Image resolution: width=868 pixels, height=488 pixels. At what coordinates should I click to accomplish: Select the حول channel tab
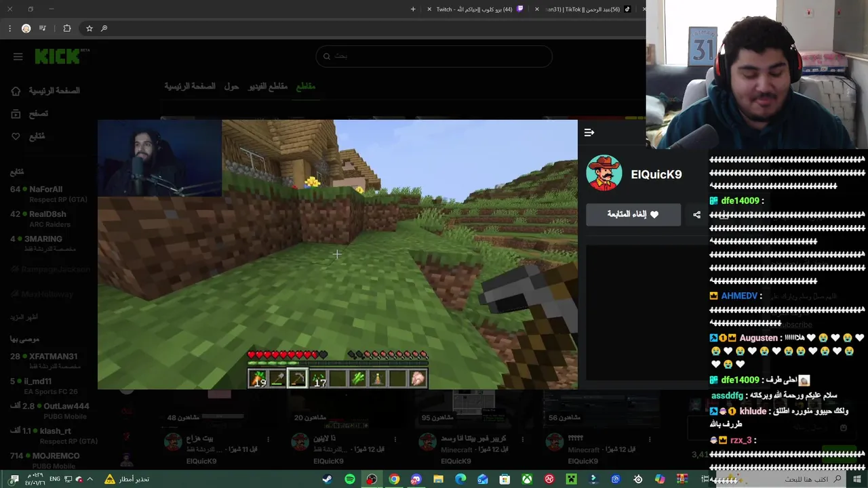pos(231,86)
